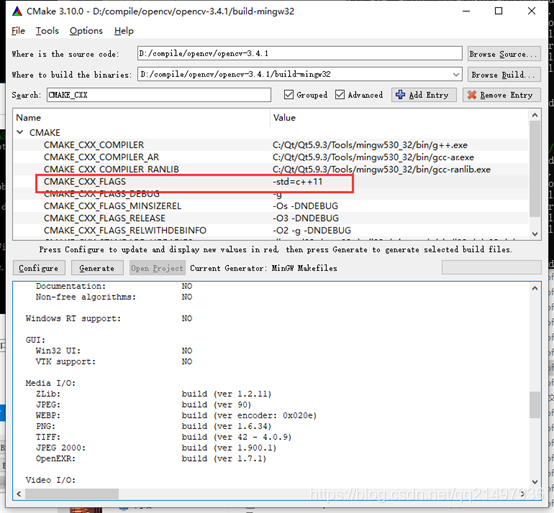This screenshot has width=554, height=513.
Task: Click the empty progress bar beside generator label
Action: coord(491,267)
